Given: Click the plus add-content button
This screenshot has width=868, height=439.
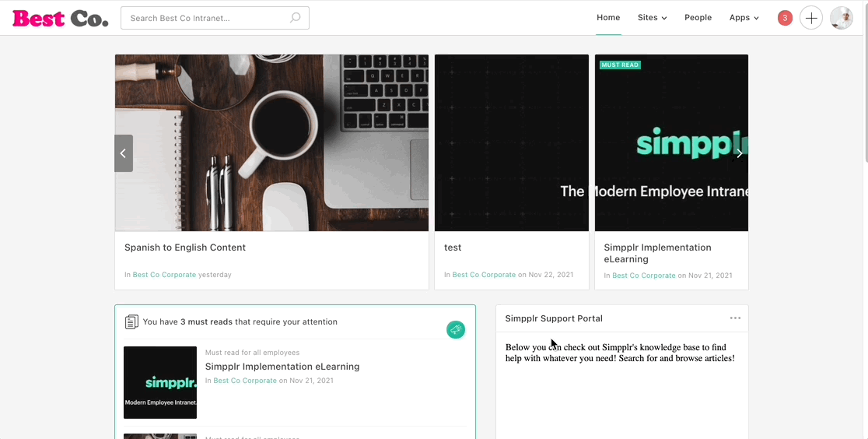Looking at the screenshot, I should (x=811, y=19).
